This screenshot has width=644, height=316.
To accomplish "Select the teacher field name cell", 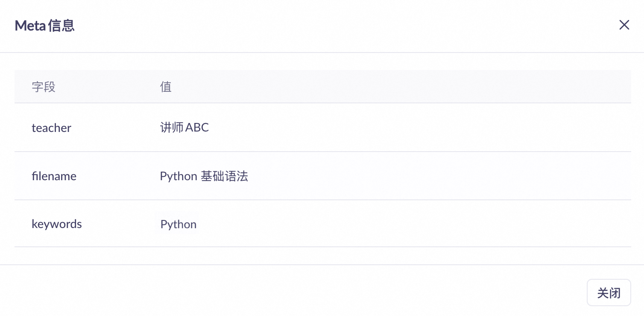I will coord(51,128).
